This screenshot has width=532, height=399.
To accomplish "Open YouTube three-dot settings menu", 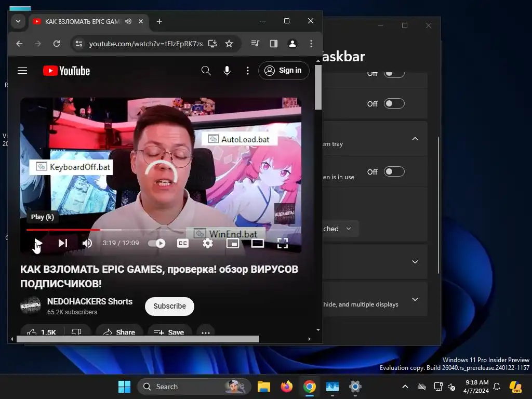I will click(x=248, y=71).
